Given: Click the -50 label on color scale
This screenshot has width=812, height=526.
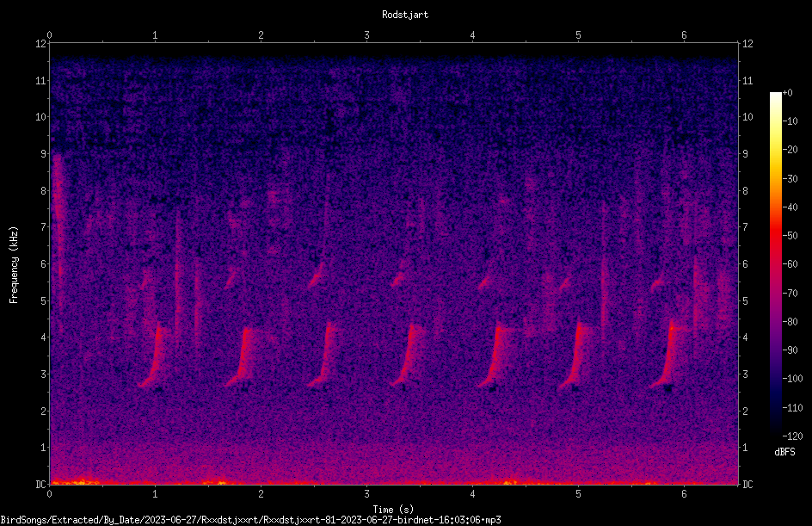Looking at the screenshot, I should pyautogui.click(x=791, y=235).
